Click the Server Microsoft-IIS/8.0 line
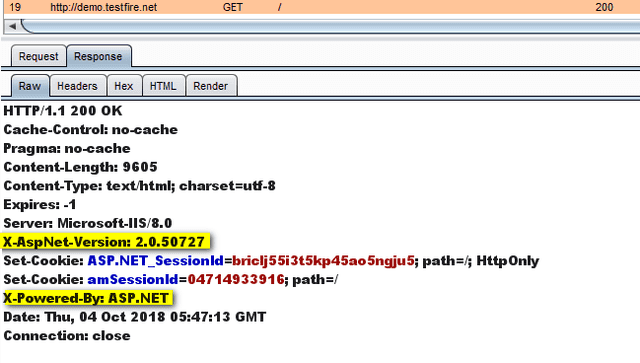This screenshot has height=363, width=640. [88, 223]
